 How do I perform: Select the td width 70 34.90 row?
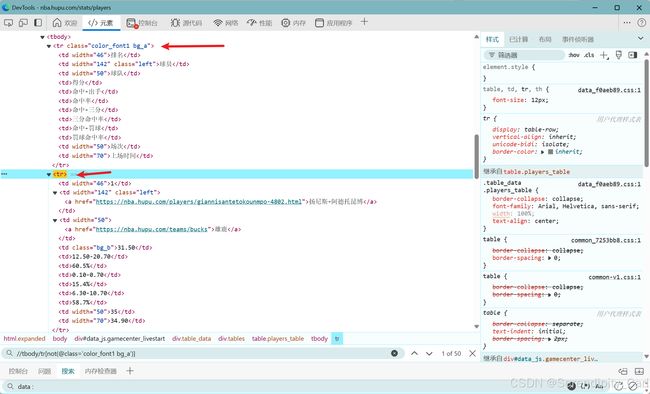(x=102, y=321)
